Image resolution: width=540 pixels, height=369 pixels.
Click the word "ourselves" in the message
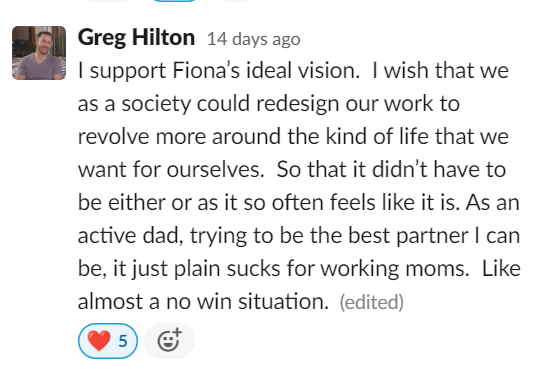click(216, 170)
